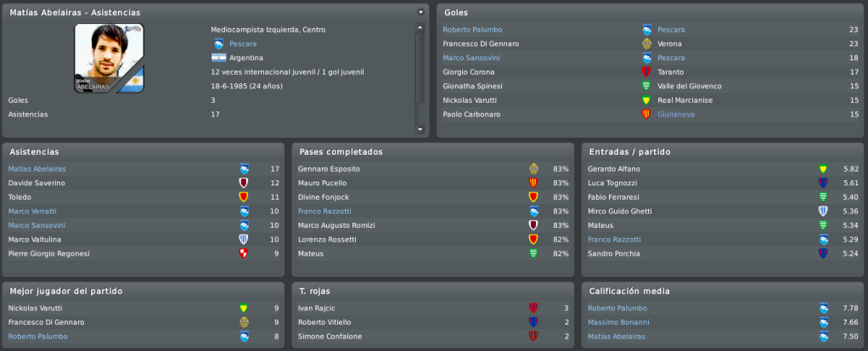Image resolution: width=868 pixels, height=351 pixels.
Task: Click club badge beside Gerardo Alfano
Action: click(x=823, y=169)
